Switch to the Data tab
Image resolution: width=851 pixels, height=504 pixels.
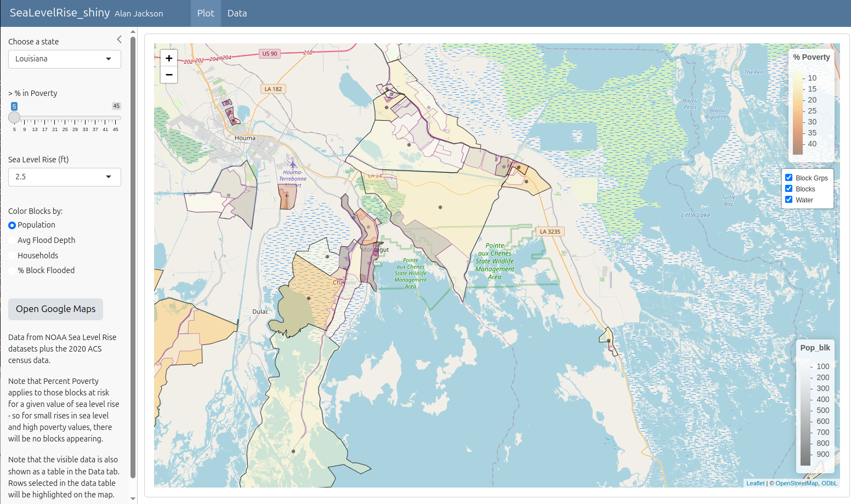pyautogui.click(x=237, y=13)
